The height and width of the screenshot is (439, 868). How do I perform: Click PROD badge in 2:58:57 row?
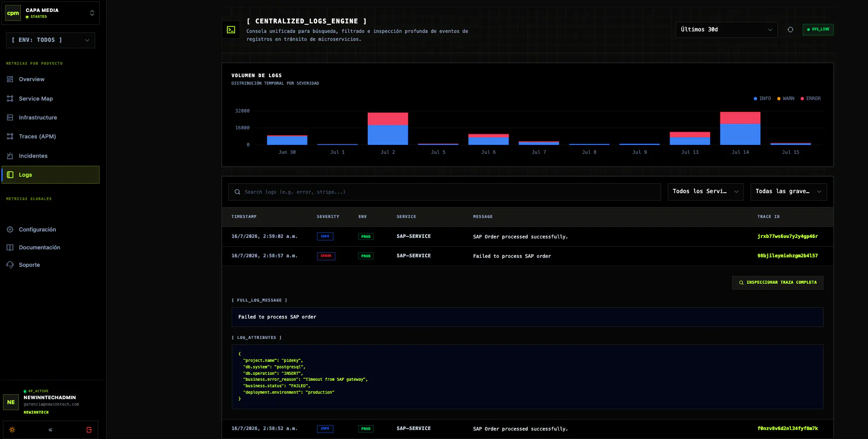pyautogui.click(x=366, y=256)
